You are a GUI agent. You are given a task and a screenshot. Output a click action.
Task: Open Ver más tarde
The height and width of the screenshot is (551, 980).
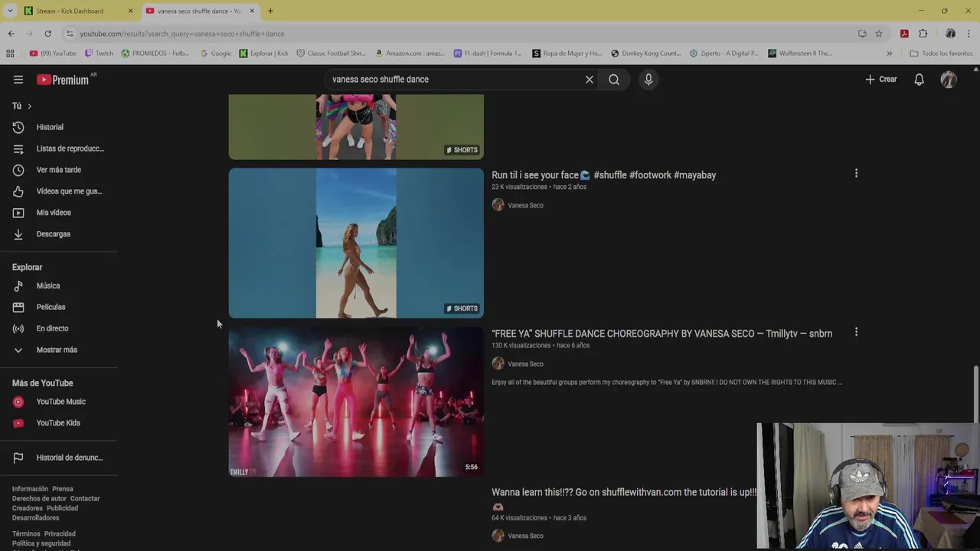pyautogui.click(x=59, y=170)
